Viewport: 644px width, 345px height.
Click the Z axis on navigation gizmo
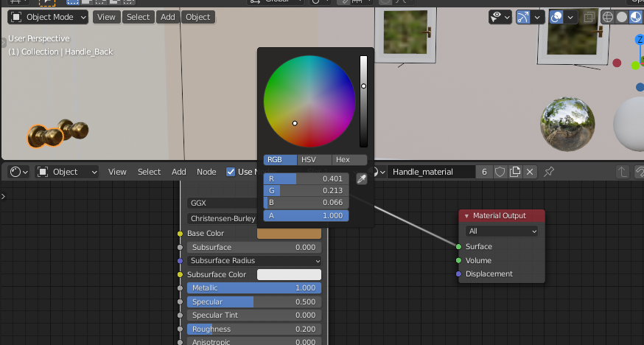pyautogui.click(x=639, y=40)
